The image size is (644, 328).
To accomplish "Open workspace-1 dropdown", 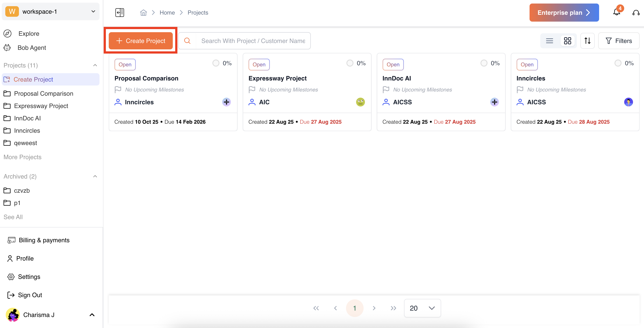I will [50, 11].
